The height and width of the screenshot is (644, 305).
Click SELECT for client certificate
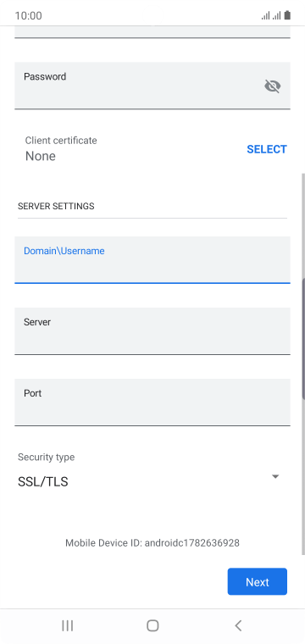[267, 149]
